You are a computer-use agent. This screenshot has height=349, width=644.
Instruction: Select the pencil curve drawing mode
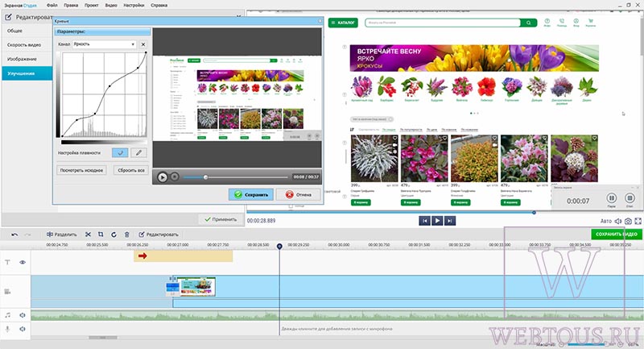point(138,152)
